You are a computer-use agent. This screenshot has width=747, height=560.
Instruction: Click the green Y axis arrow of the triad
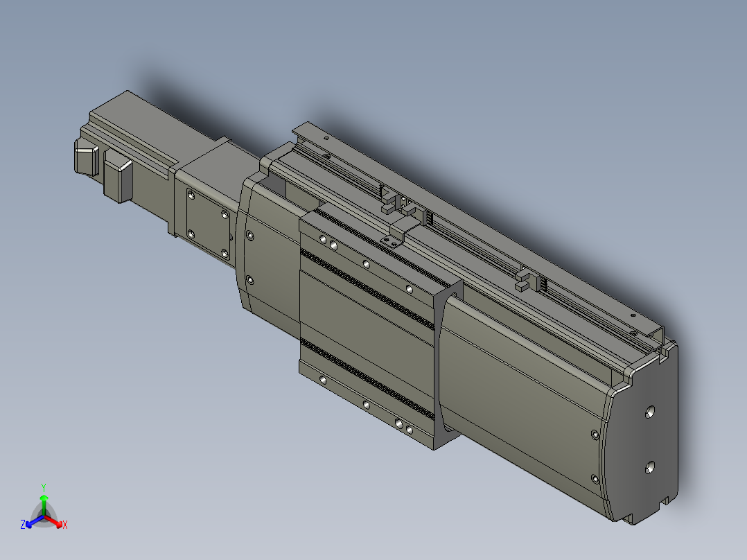tap(44, 505)
